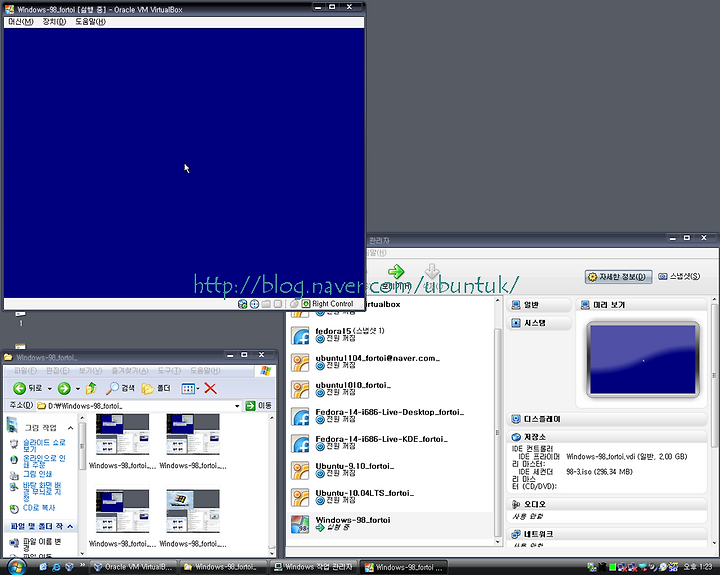Click the 바탕 화면 배경 무늬로 지정 link

coord(42,491)
